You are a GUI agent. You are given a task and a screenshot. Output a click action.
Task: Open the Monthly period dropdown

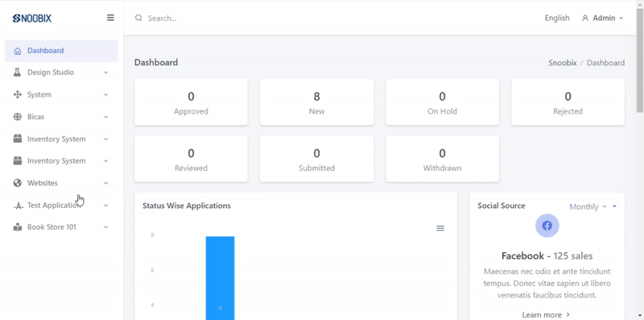pyautogui.click(x=588, y=206)
